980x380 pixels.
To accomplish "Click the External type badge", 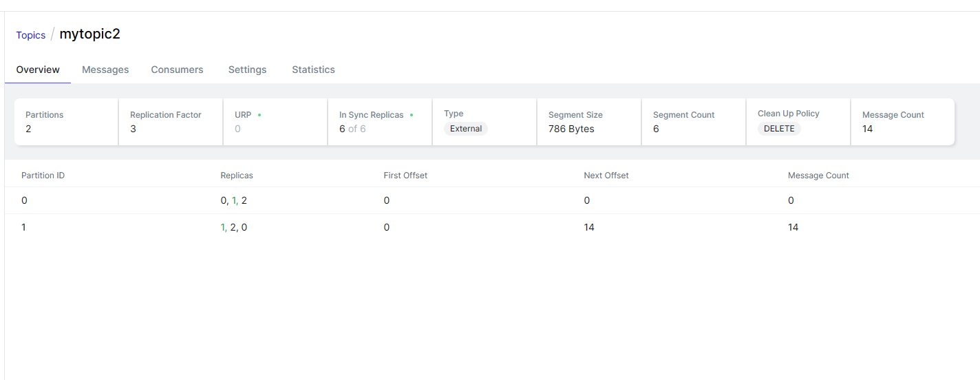I will pos(466,129).
